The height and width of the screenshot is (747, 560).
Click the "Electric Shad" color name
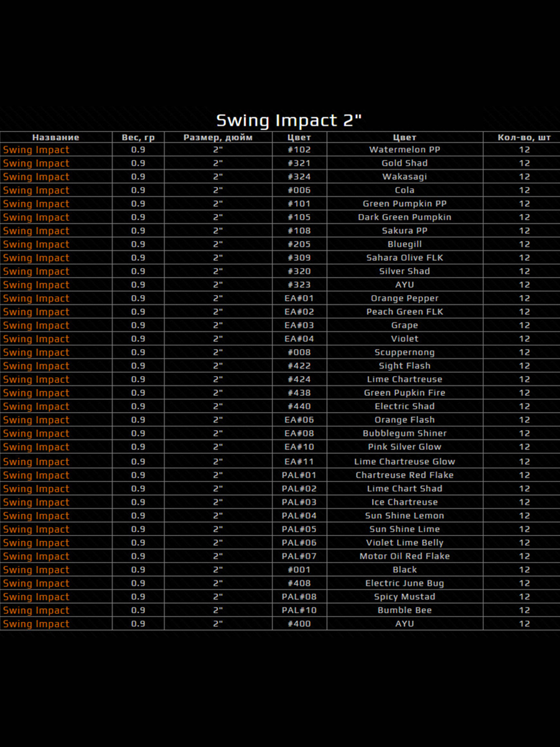[x=404, y=406]
